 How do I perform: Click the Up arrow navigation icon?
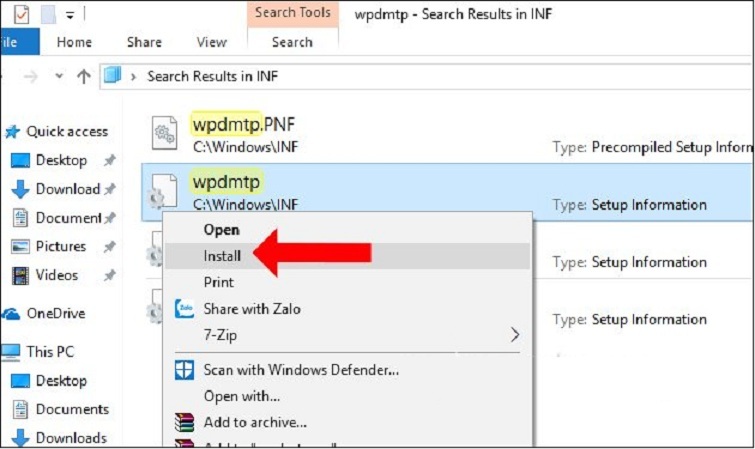(84, 76)
